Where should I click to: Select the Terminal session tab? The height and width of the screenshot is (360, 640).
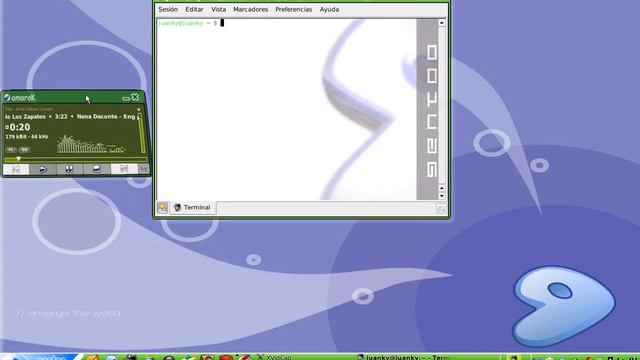pyautogui.click(x=192, y=207)
